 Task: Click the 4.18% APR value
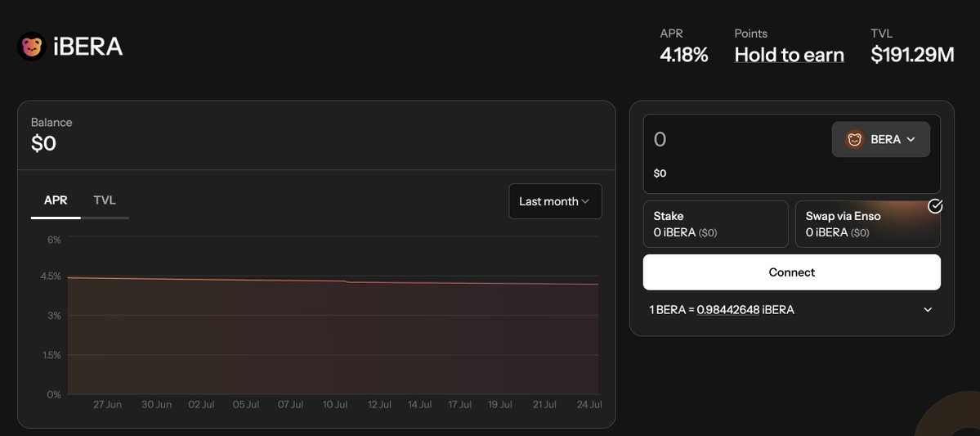click(x=684, y=55)
